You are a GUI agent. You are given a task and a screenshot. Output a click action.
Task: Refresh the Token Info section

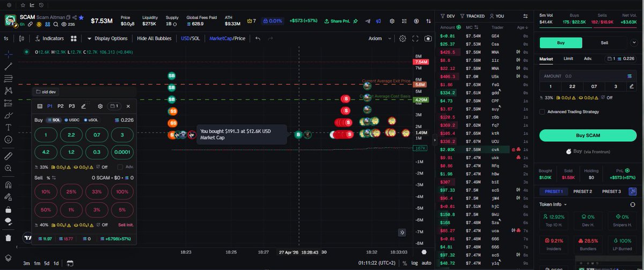(x=632, y=205)
